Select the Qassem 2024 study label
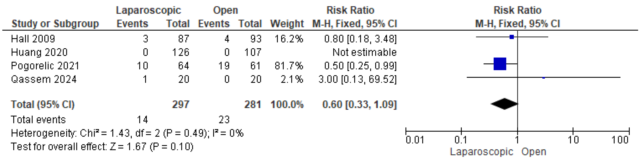This screenshot has height=161, width=644. click(x=44, y=79)
